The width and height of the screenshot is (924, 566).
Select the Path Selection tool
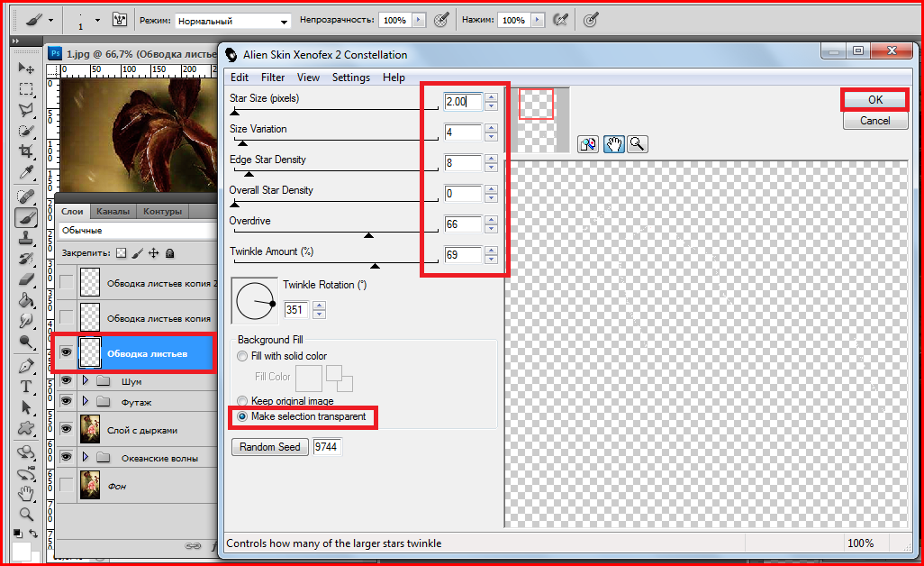[x=26, y=407]
